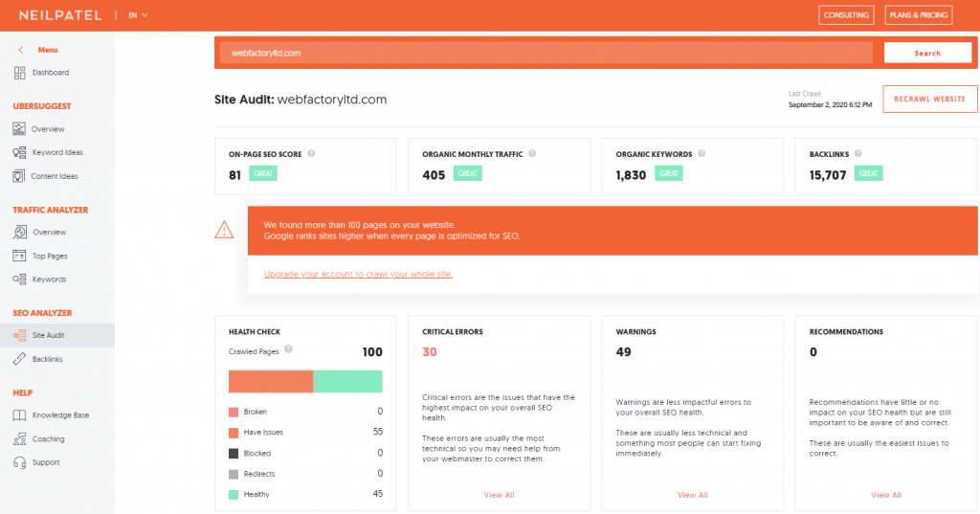Click the organic traffic value 405
The height and width of the screenshot is (514, 980).
click(434, 175)
